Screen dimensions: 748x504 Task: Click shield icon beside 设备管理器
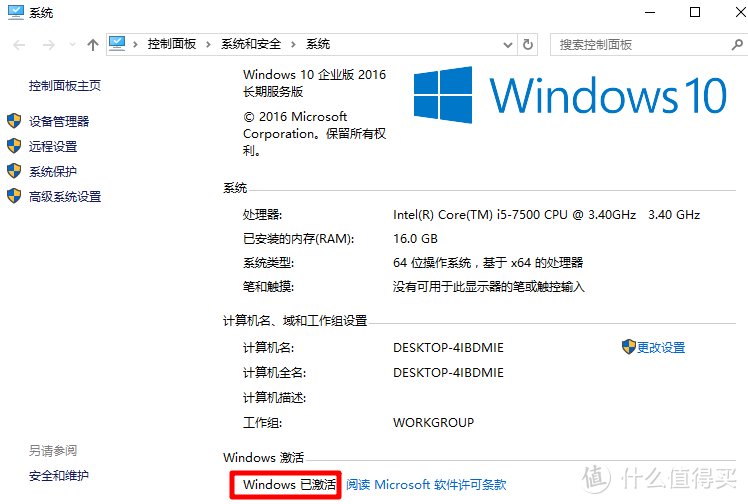pos(14,121)
